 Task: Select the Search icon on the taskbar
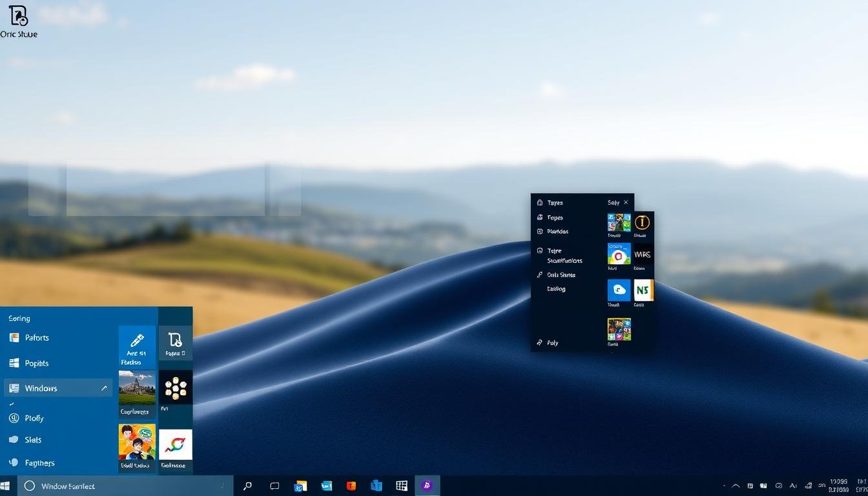247,486
